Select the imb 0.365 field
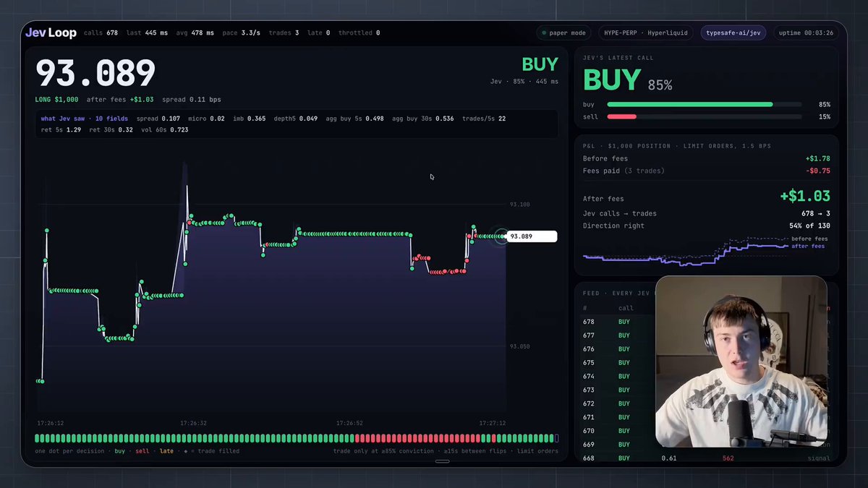The image size is (868, 488). click(x=249, y=119)
